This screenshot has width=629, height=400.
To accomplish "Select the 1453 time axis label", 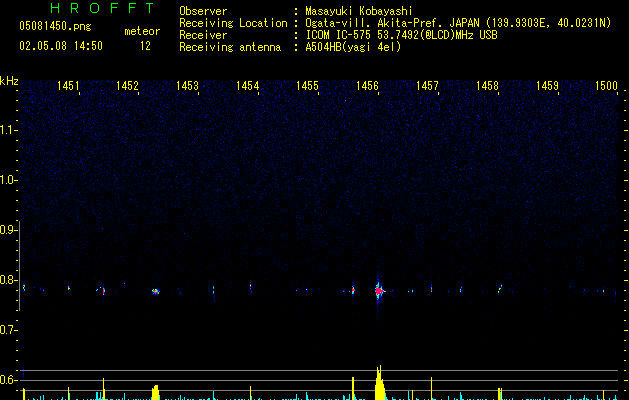I will click(x=188, y=87).
